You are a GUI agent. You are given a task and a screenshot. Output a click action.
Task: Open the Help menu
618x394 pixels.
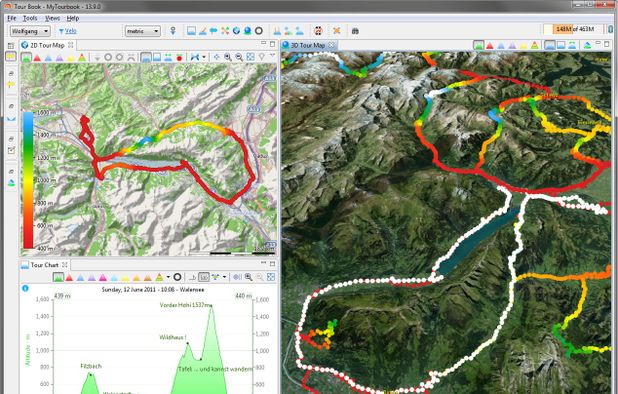tap(73, 18)
